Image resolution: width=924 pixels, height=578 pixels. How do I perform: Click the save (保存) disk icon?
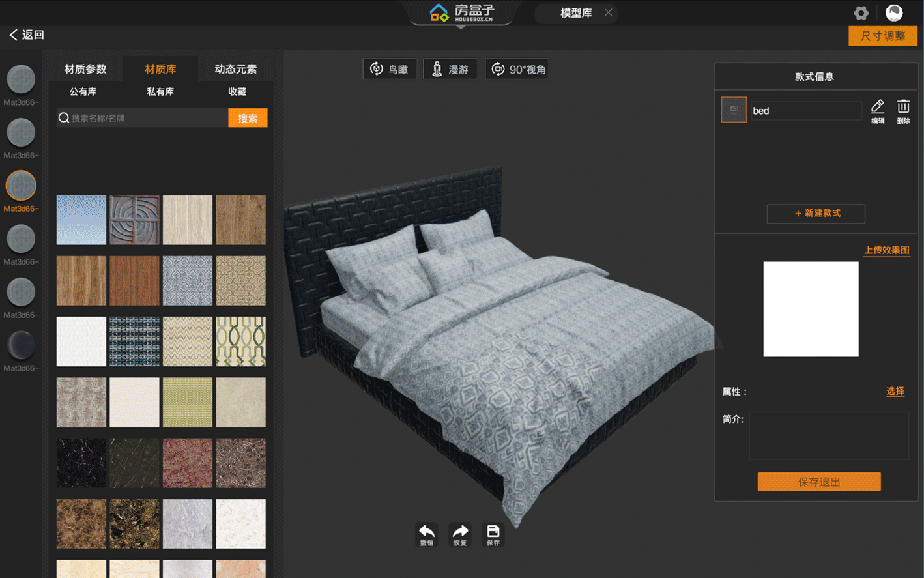(x=493, y=534)
